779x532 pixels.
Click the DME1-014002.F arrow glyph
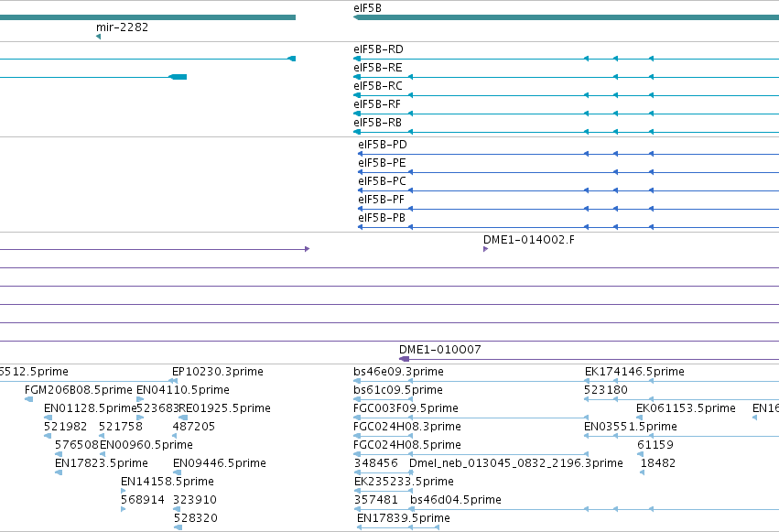(x=485, y=249)
